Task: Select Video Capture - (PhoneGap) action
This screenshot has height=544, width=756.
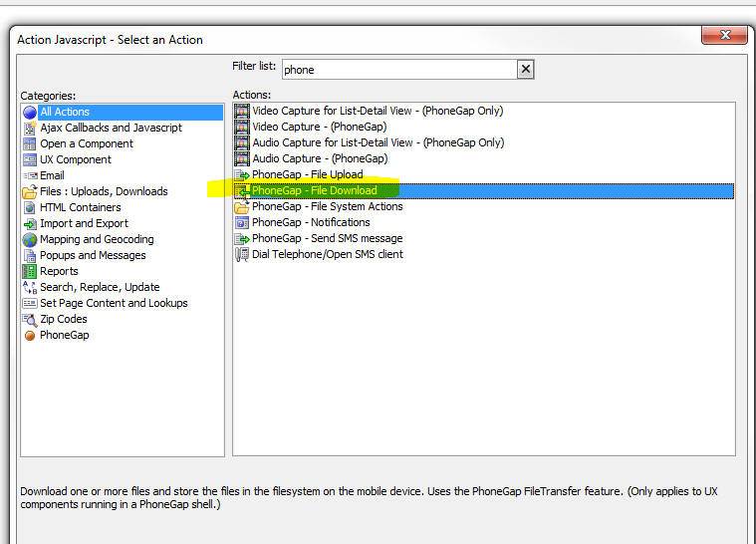Action: (319, 127)
